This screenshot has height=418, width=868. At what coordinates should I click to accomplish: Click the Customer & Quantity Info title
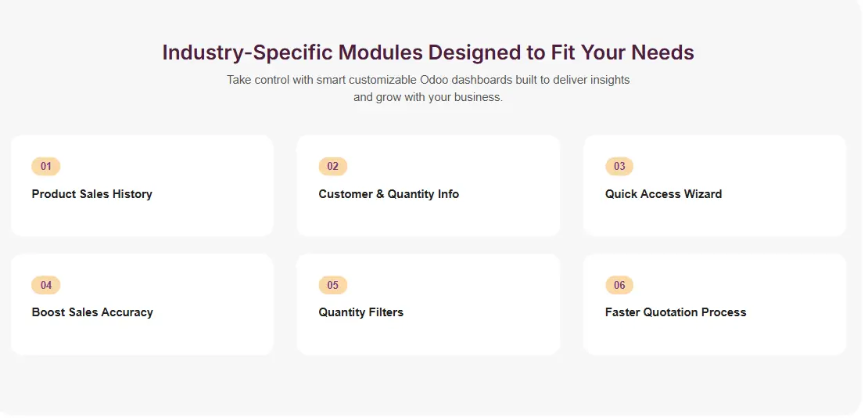pos(389,194)
